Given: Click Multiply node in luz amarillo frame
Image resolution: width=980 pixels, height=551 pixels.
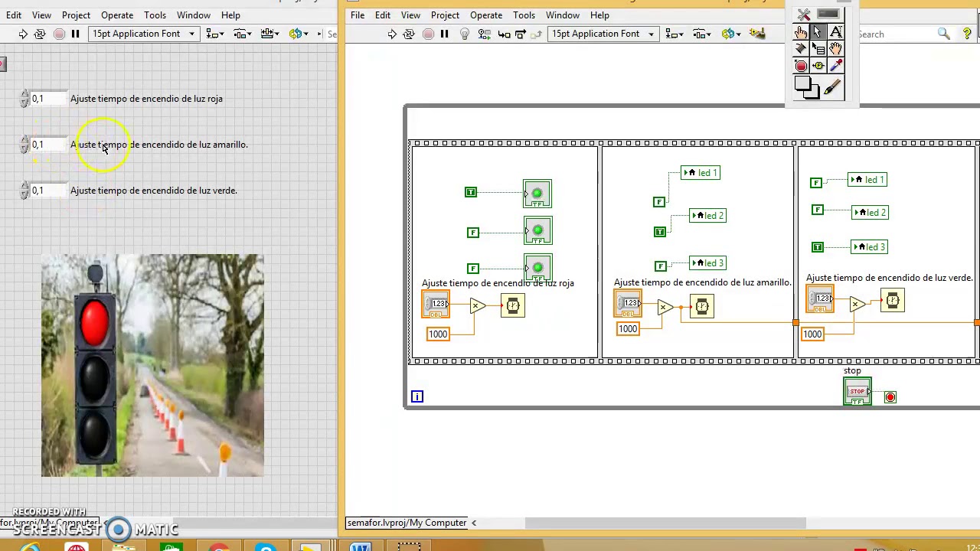Looking at the screenshot, I should point(665,308).
